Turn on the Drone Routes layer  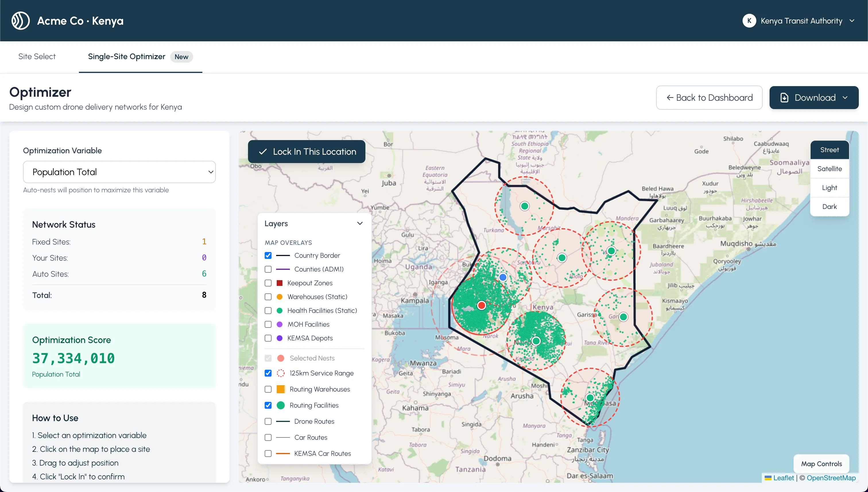click(268, 421)
